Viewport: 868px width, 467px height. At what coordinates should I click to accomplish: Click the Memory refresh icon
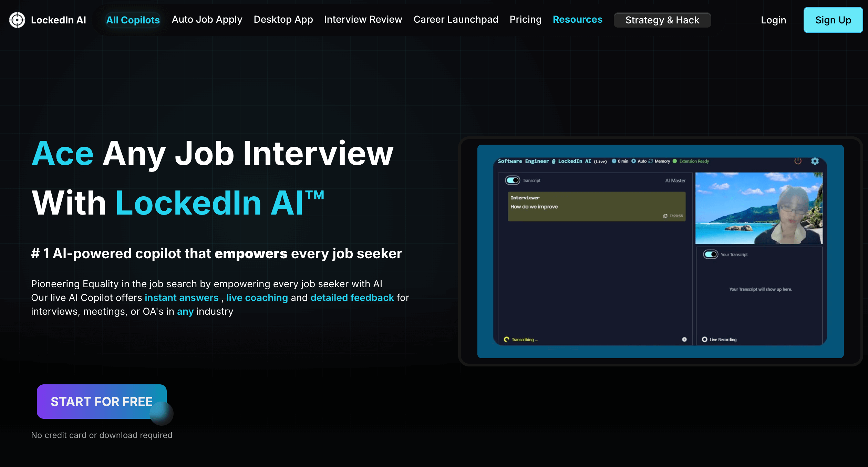(651, 161)
